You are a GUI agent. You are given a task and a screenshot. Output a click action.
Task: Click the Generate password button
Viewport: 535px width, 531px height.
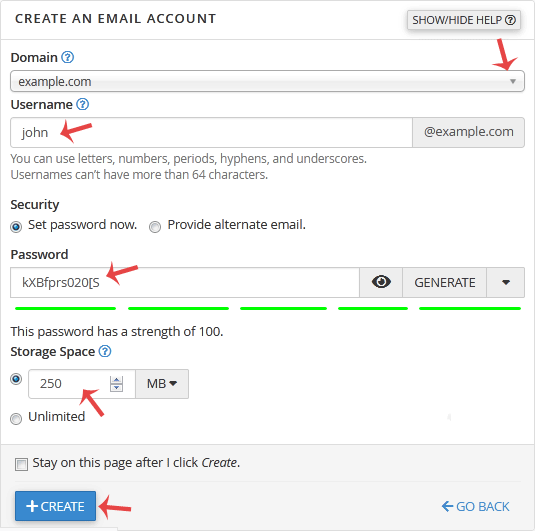point(445,282)
